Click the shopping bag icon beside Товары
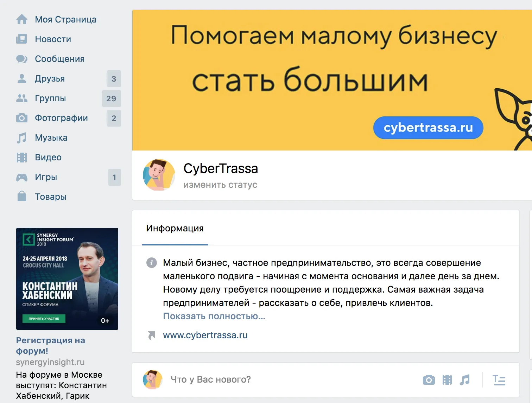The width and height of the screenshot is (532, 403). (22, 196)
